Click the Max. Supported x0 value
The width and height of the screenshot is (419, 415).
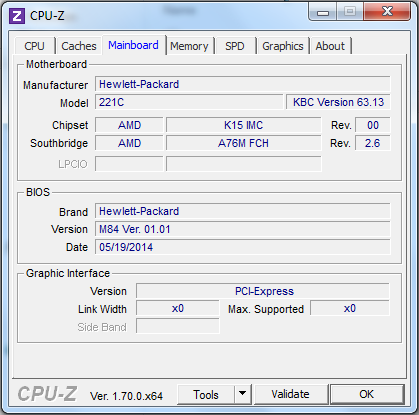click(350, 308)
